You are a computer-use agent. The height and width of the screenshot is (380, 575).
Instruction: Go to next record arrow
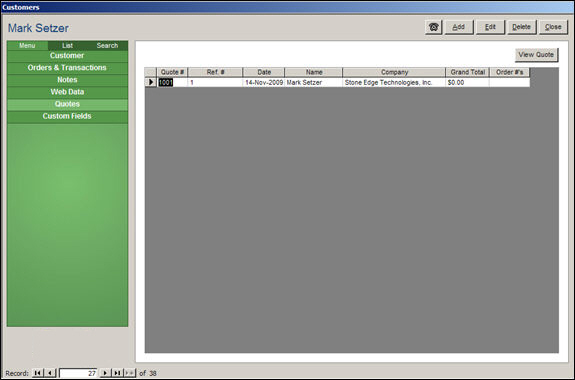(x=105, y=373)
